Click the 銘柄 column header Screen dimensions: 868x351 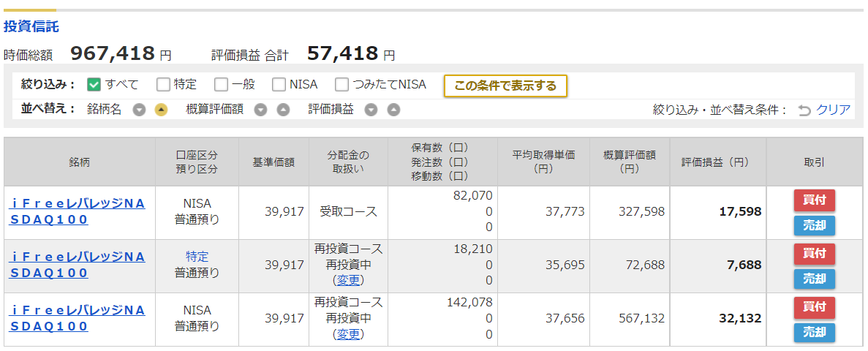tap(80, 162)
